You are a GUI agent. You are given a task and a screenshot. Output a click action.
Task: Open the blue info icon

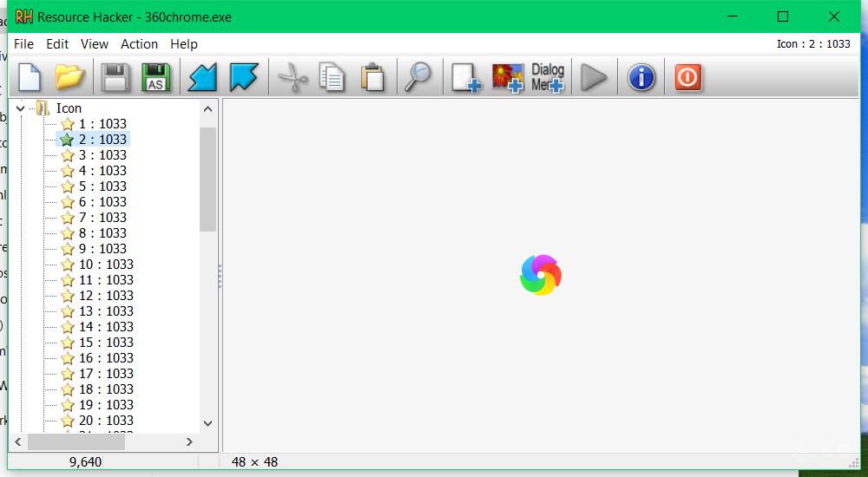[641, 77]
